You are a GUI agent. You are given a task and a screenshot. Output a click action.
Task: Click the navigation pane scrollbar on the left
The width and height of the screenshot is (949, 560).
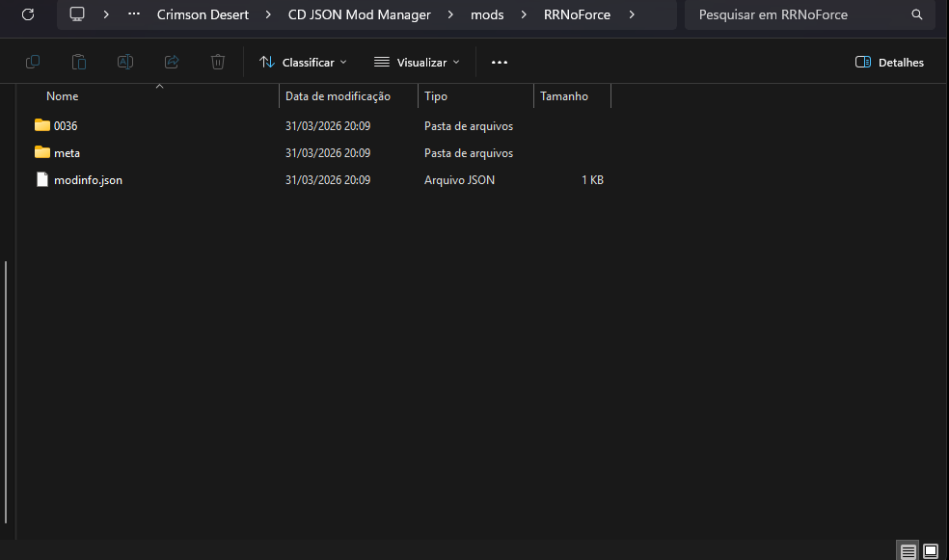click(6, 392)
